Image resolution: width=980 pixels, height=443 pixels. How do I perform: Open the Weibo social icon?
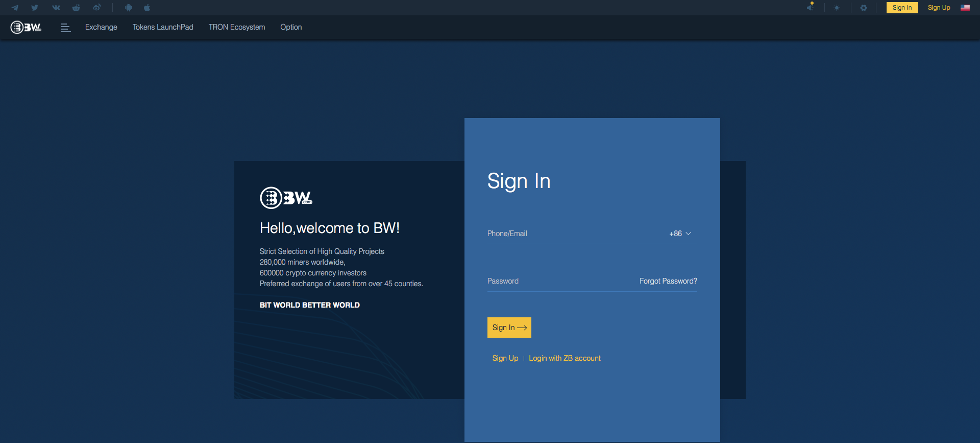click(x=96, y=8)
